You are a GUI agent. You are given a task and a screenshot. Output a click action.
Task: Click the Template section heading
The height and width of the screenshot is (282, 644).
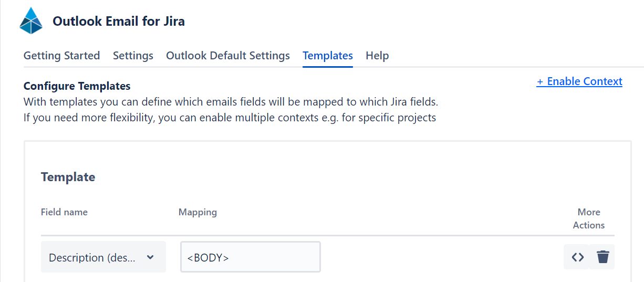pos(68,177)
